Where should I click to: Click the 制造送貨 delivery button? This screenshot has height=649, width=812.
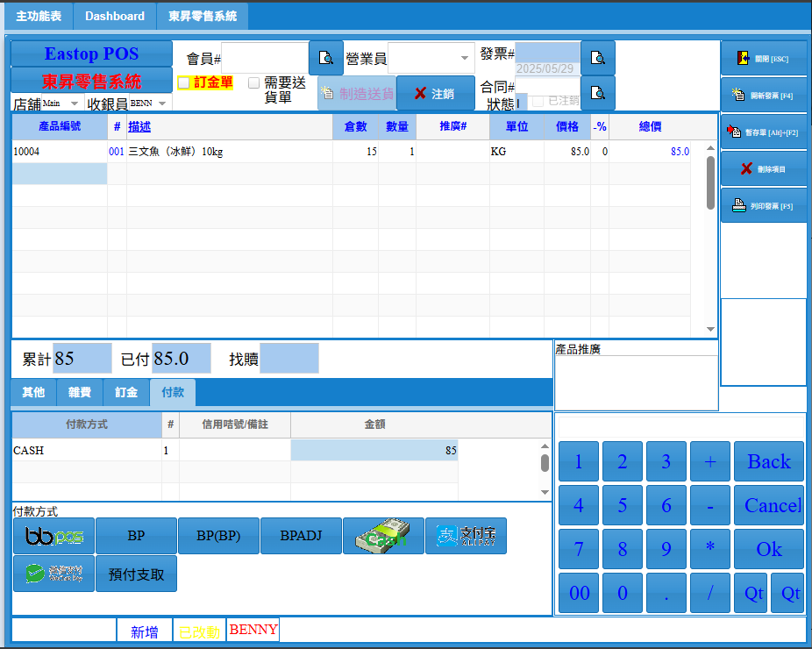pos(357,93)
